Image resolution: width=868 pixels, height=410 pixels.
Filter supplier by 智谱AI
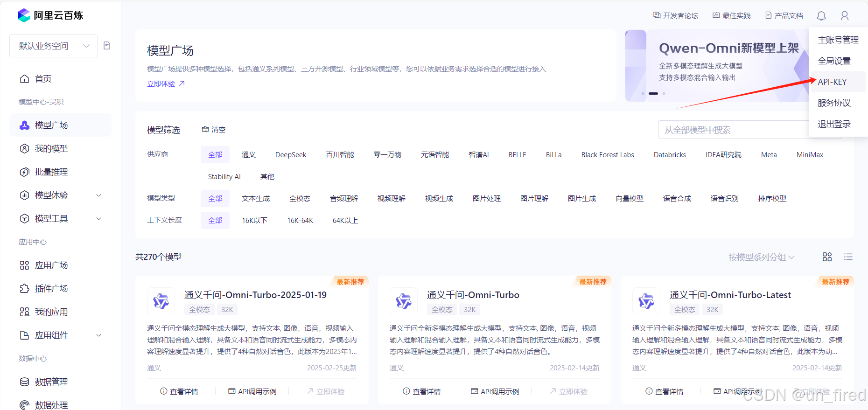coord(479,155)
